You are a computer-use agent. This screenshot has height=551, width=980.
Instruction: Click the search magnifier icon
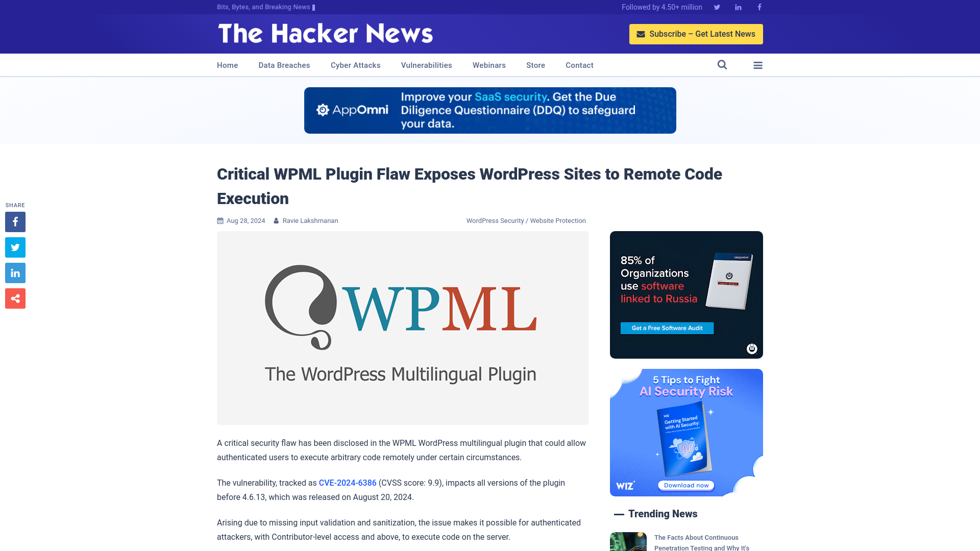click(x=722, y=65)
